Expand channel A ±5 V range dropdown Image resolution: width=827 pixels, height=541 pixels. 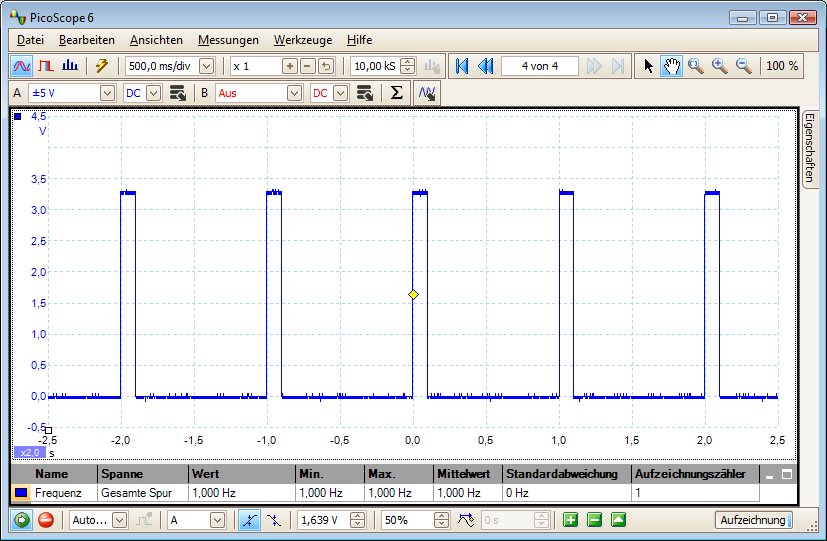pos(108,93)
